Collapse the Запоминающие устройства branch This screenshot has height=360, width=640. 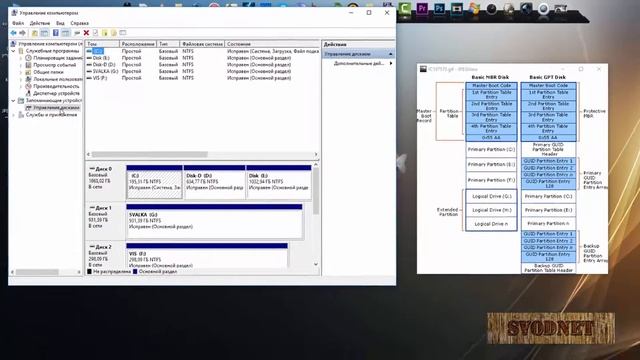[x=13, y=100]
